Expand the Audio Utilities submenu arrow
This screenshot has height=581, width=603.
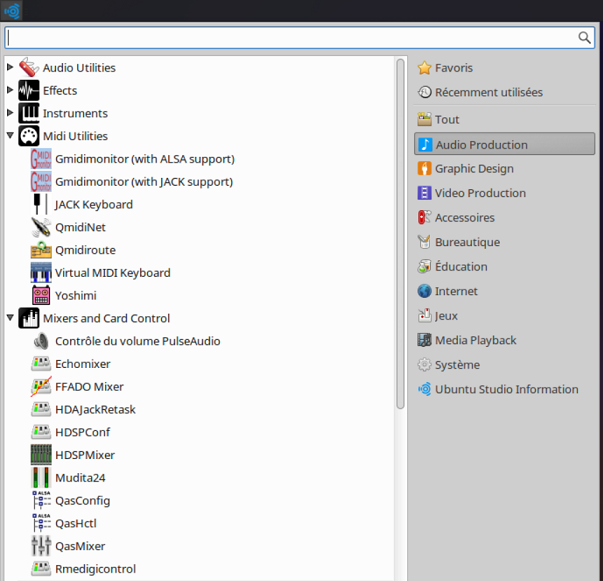pos(10,67)
